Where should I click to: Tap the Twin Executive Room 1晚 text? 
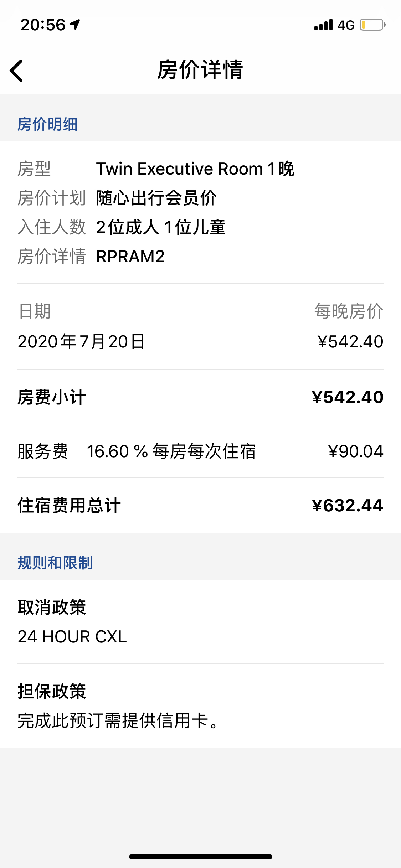coord(195,169)
